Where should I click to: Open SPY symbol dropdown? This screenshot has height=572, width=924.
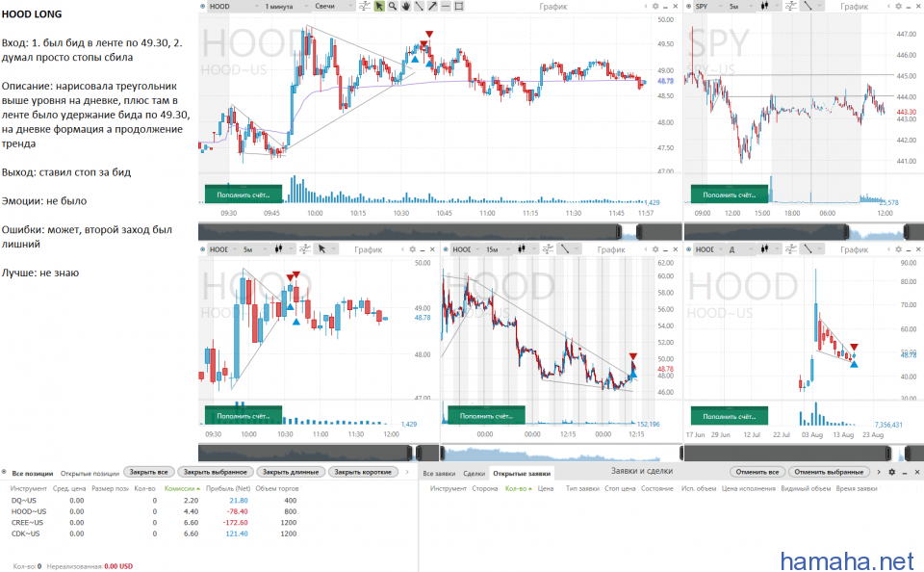709,6
